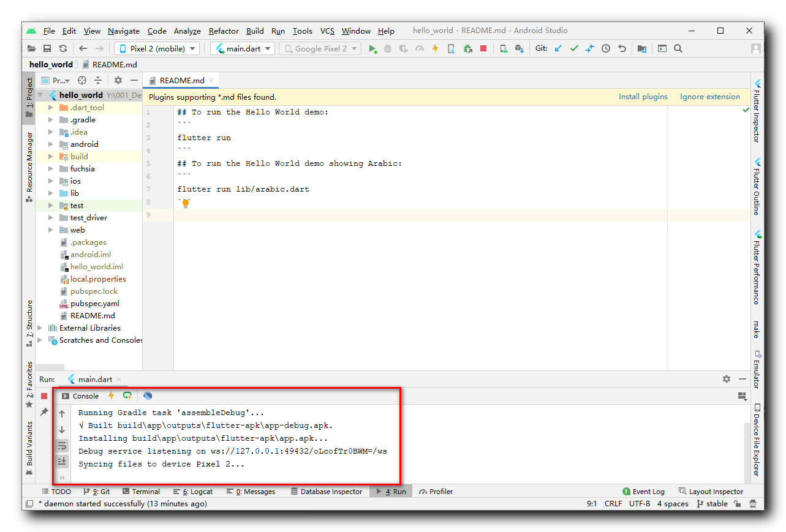Viewport: 786px width, 532px height.
Task: Toggle soft-wrap in the console
Action: [62, 446]
